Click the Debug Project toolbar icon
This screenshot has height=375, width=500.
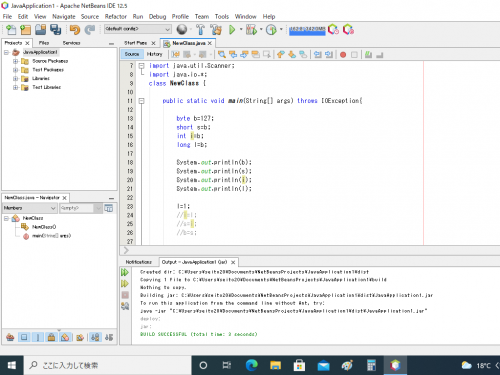click(251, 30)
